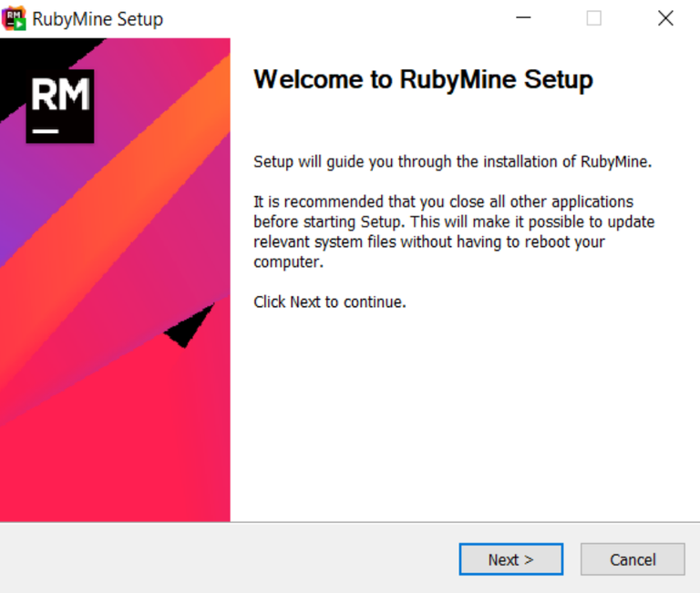
Task: Click 'Setup will guide you' sentence
Action: click(453, 161)
